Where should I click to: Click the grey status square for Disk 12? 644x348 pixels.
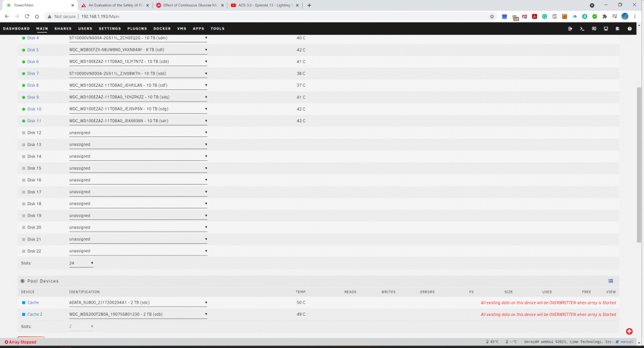[23, 133]
